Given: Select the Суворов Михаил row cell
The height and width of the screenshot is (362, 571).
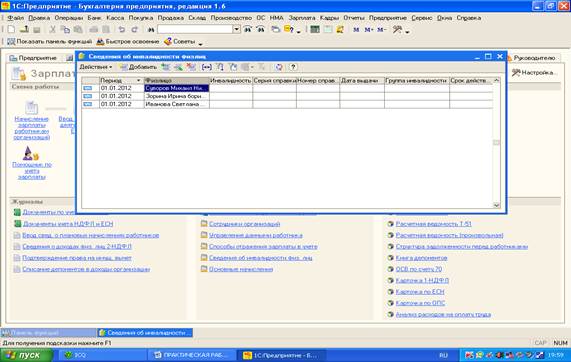Looking at the screenshot, I should (x=177, y=88).
